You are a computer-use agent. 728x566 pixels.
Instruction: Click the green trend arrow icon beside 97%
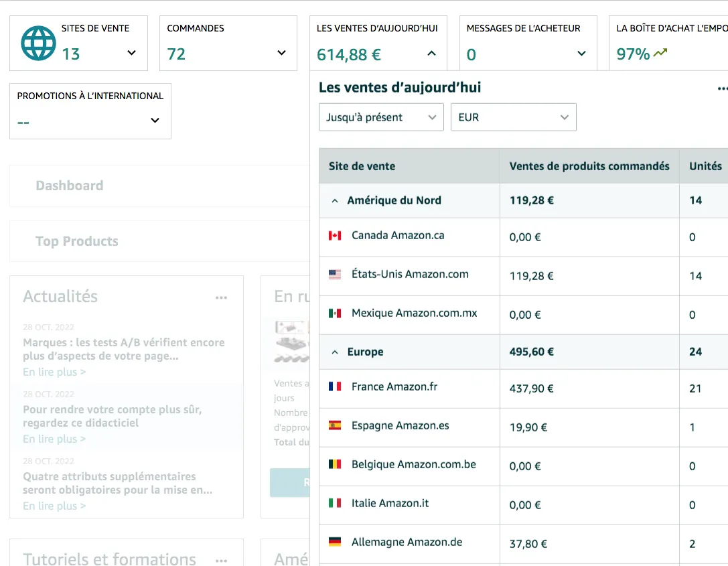click(660, 53)
